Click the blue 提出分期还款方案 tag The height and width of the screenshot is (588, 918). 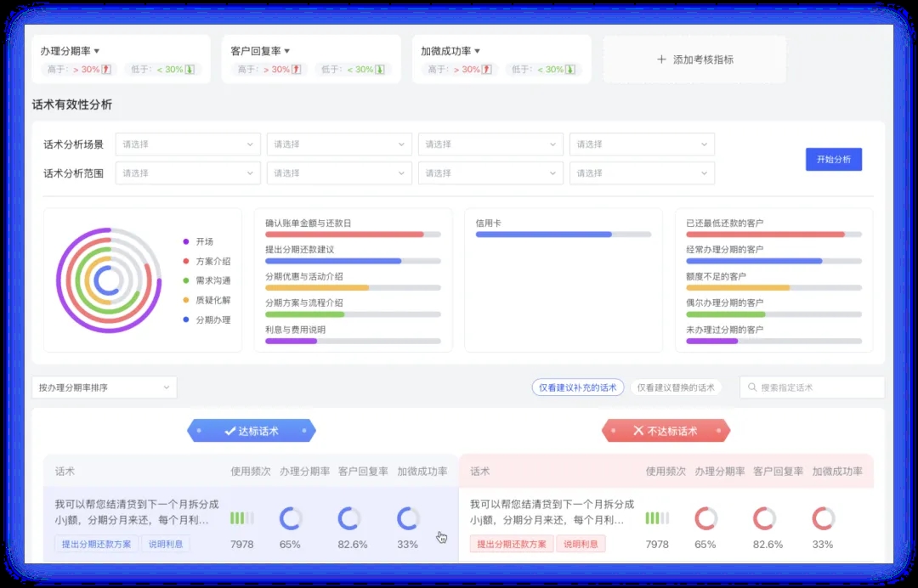click(x=97, y=544)
